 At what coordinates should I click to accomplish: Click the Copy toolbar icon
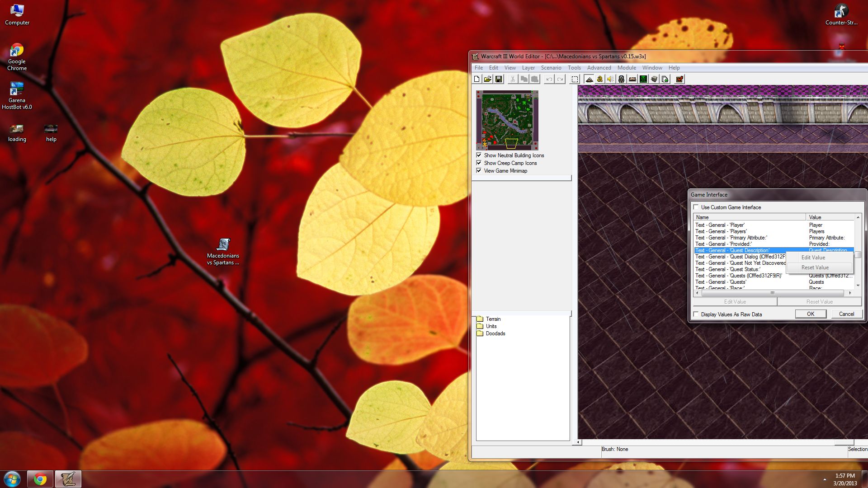(x=524, y=79)
